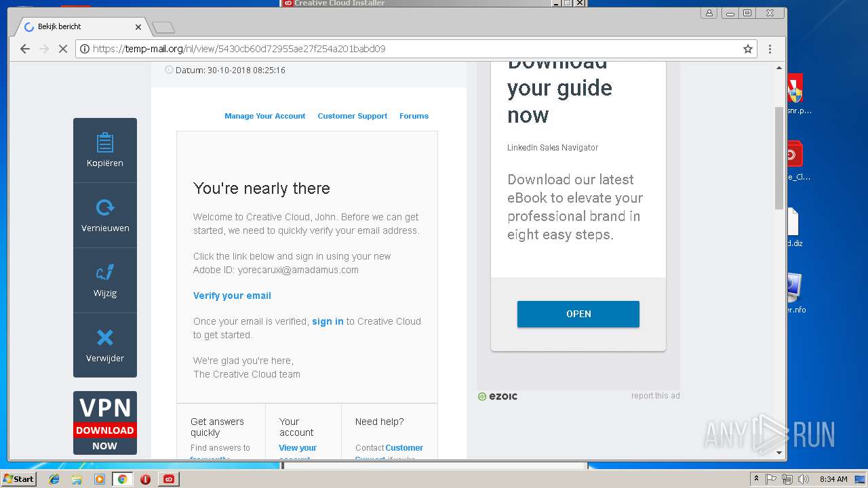The width and height of the screenshot is (868, 488).
Task: Click the Action Center flag tray icon
Action: coord(771,479)
